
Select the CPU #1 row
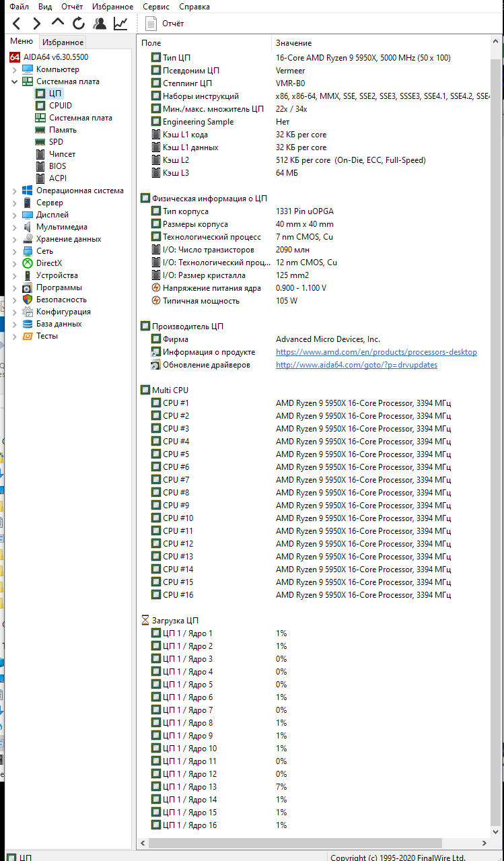pyautogui.click(x=314, y=403)
